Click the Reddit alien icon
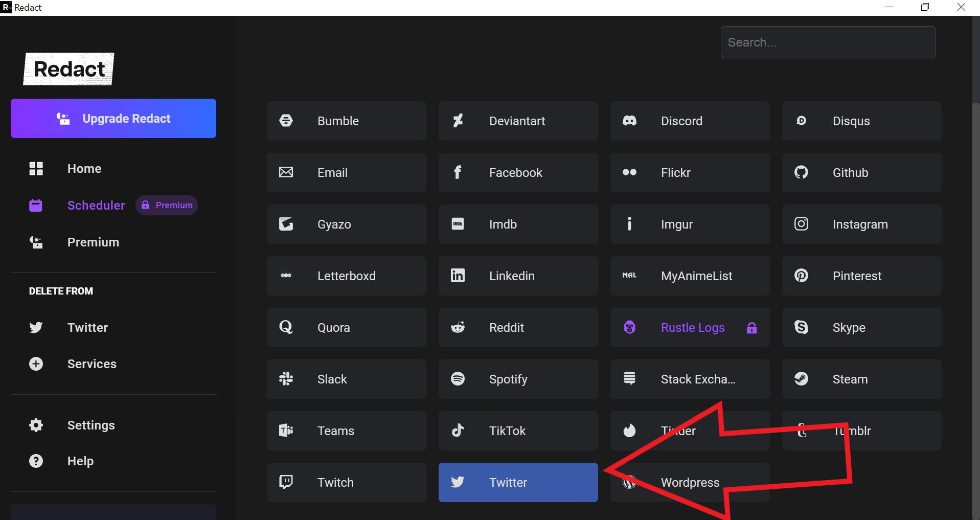The width and height of the screenshot is (980, 520). tap(458, 327)
